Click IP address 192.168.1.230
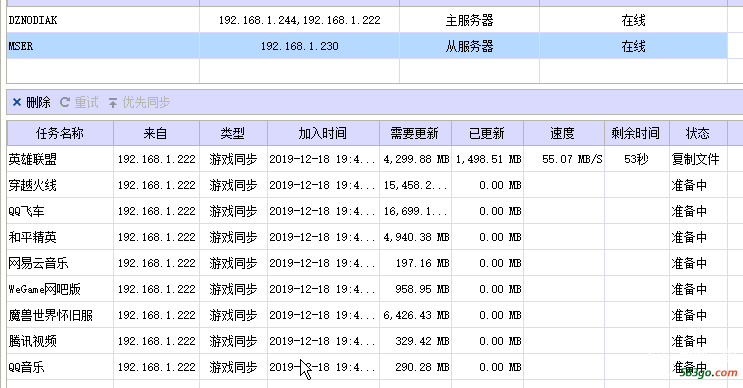 click(x=299, y=46)
